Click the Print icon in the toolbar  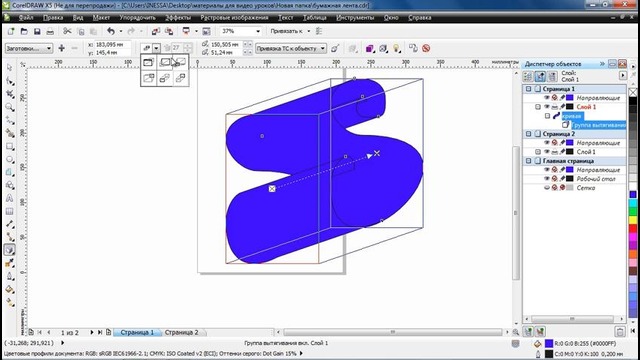[x=50, y=31]
